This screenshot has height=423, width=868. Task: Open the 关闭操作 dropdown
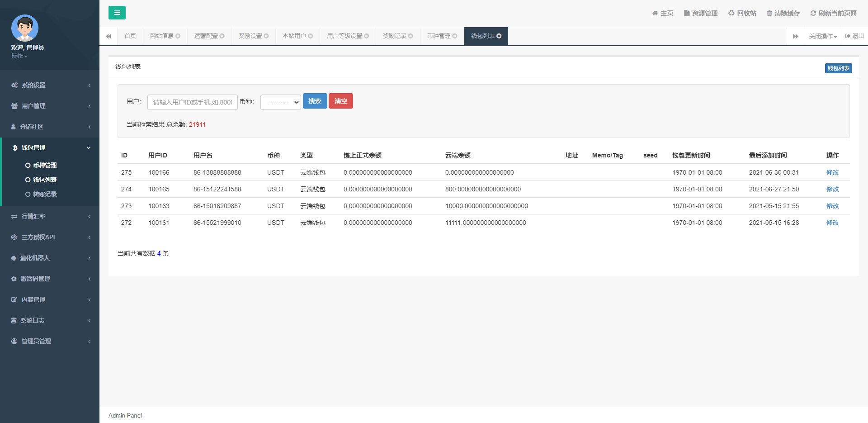[x=823, y=36]
